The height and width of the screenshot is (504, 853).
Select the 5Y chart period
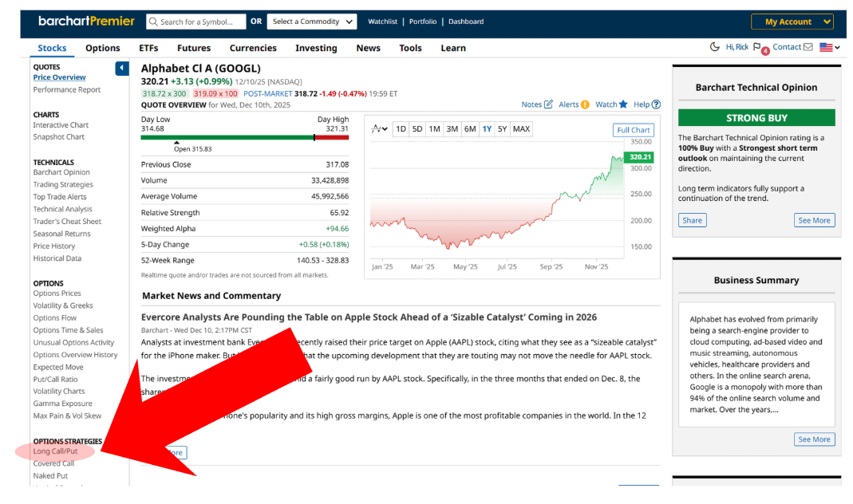click(x=502, y=129)
